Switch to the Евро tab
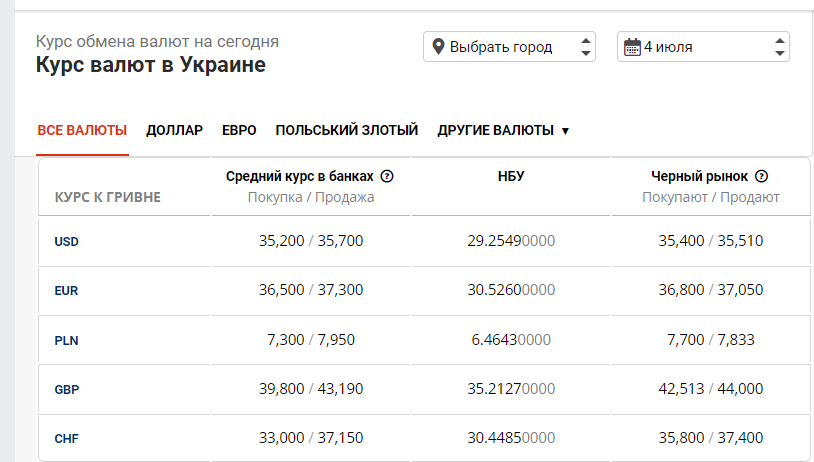The height and width of the screenshot is (462, 814). pos(239,130)
